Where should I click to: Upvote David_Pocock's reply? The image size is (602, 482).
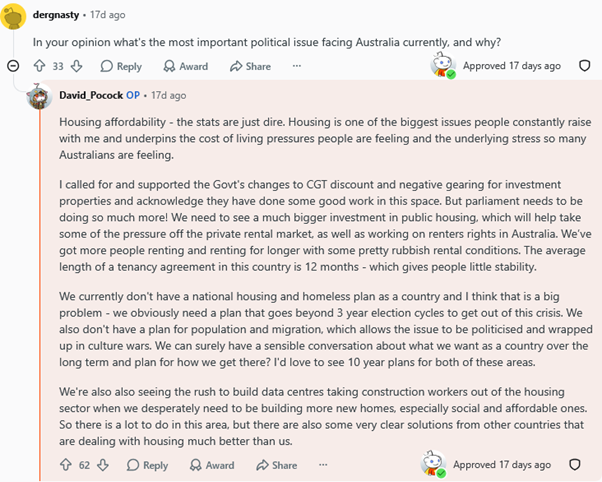[x=66, y=465]
